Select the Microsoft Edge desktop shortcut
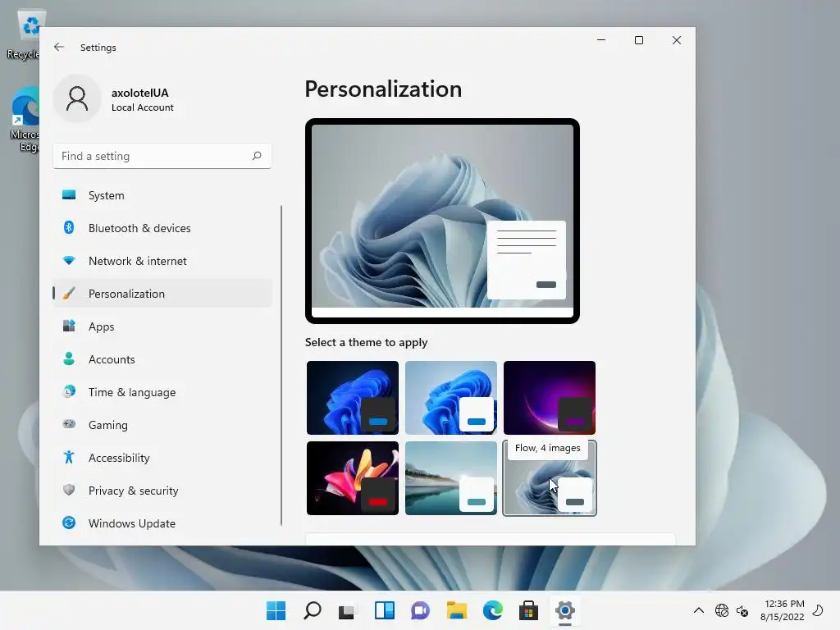840x630 pixels. (x=25, y=120)
